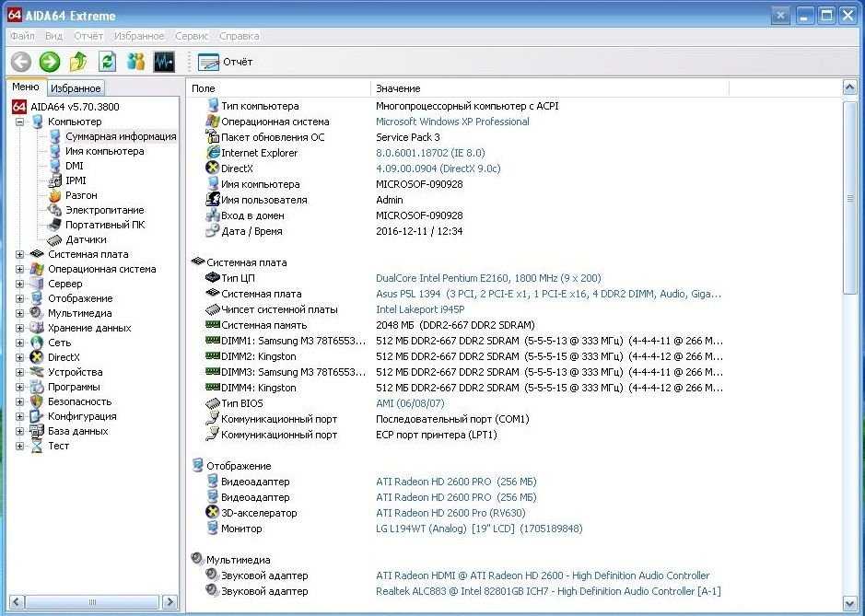Click the IPMI icon in tree
Screen dimensions: 865x616
54,180
